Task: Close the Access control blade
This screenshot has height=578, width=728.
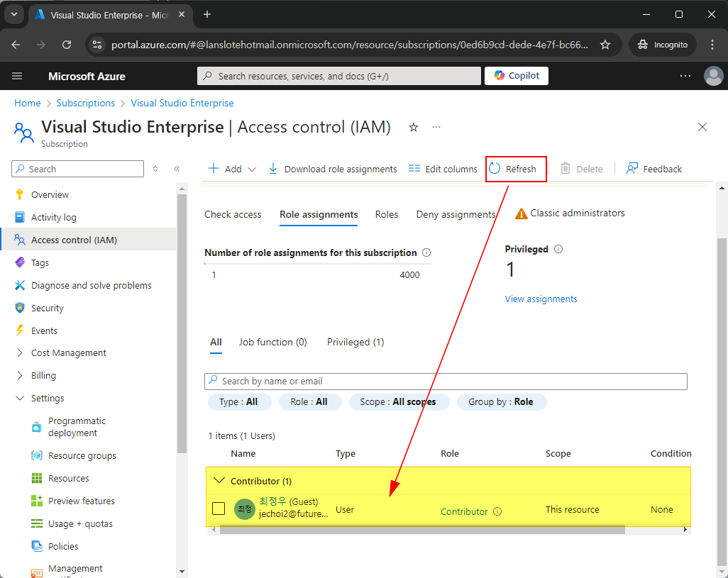Action: [x=702, y=127]
